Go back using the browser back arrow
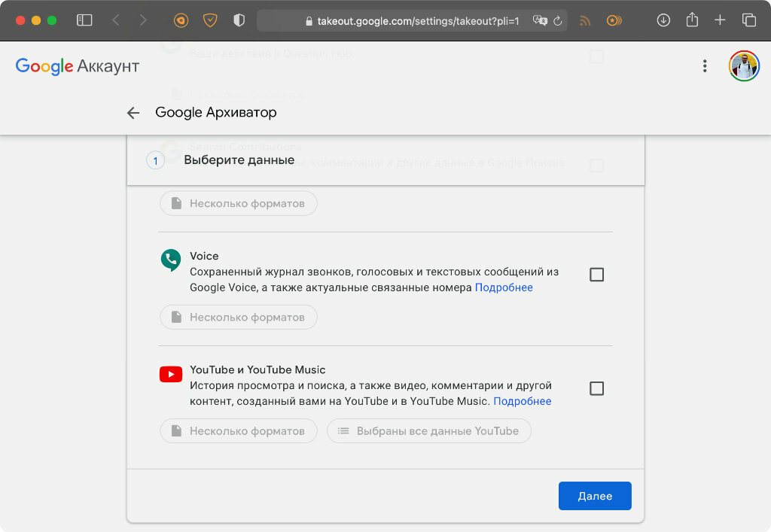Viewport: 771px width, 532px height. tap(116, 20)
